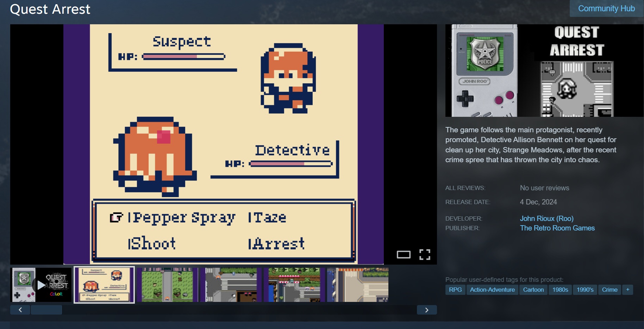Select the green park screenshot thumbnail
This screenshot has height=329, width=644.
point(168,285)
